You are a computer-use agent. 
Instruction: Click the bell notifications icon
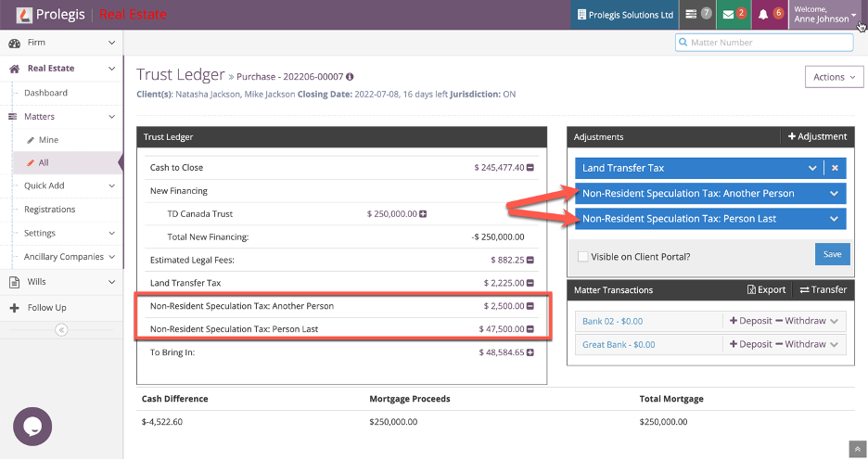click(763, 15)
